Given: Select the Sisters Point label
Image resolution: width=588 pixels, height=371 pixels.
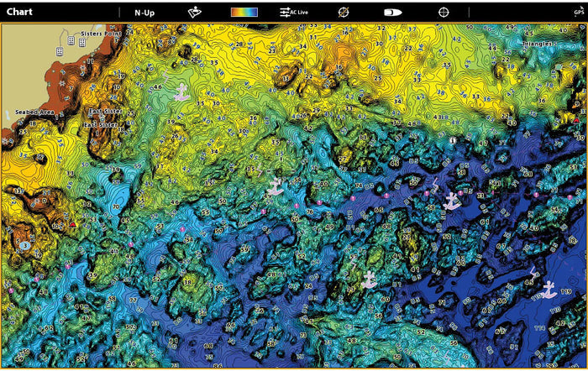Looking at the screenshot, I should tap(102, 34).
